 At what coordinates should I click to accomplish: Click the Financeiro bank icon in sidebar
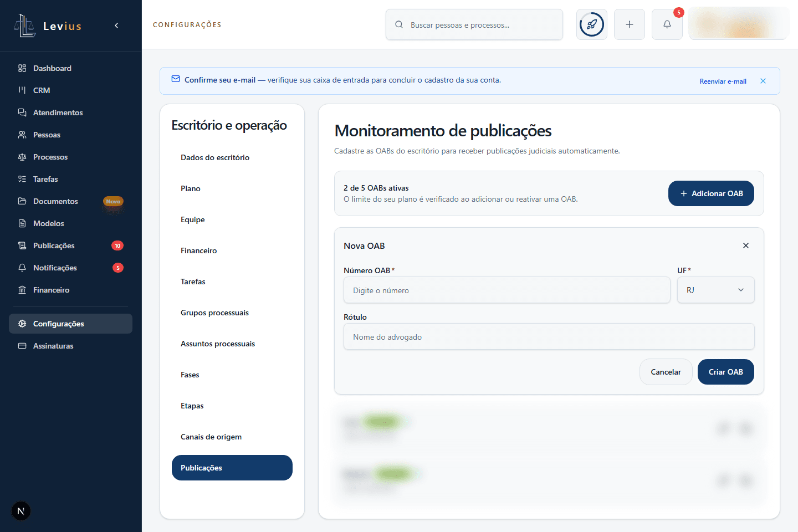[22, 290]
